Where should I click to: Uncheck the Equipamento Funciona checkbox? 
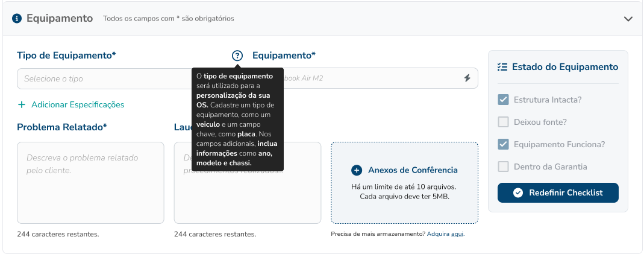tap(504, 144)
